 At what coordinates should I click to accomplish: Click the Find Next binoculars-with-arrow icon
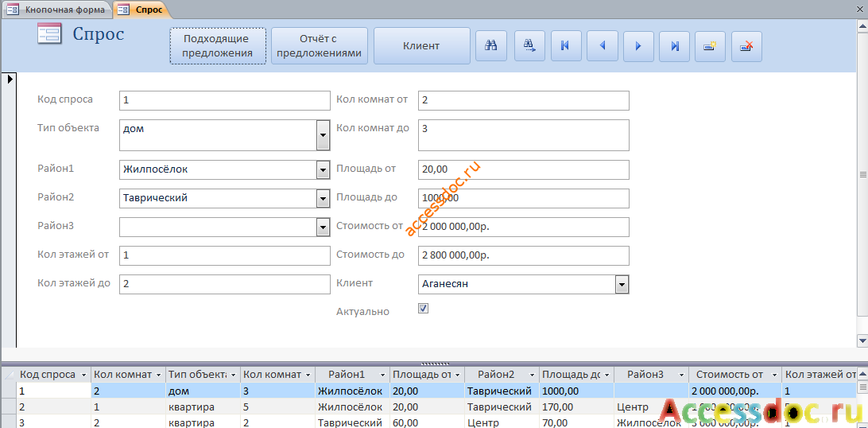point(529,46)
